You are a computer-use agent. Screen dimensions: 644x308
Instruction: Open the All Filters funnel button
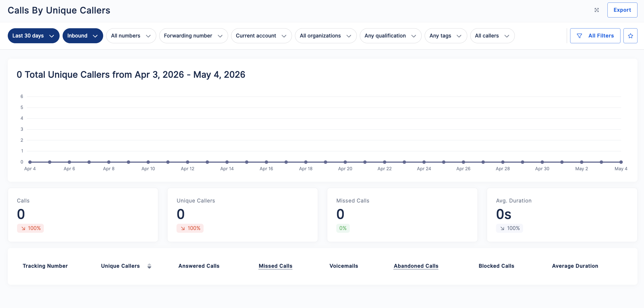[595, 36]
